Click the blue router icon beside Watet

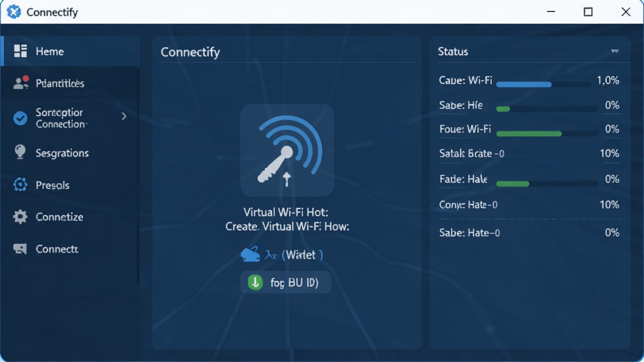point(250,255)
